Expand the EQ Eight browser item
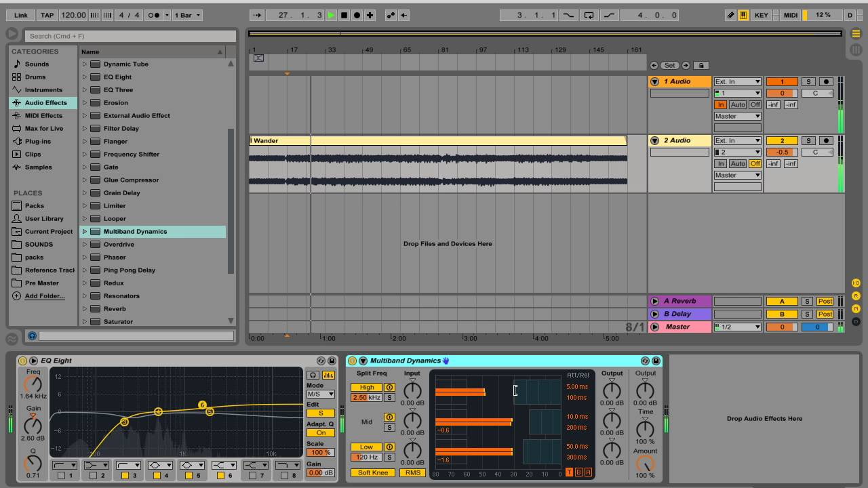868x488 pixels. pyautogui.click(x=85, y=77)
